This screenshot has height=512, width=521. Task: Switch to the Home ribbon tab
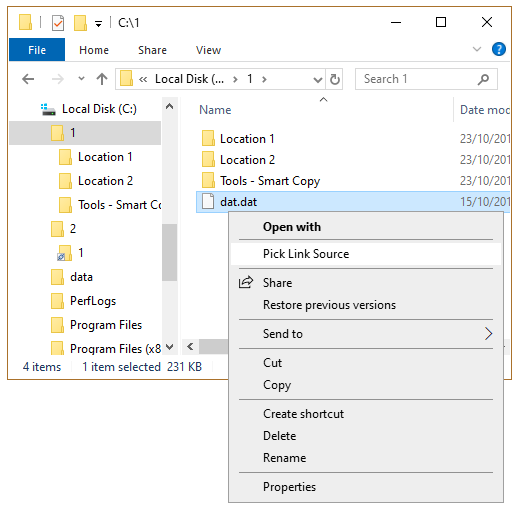click(94, 50)
